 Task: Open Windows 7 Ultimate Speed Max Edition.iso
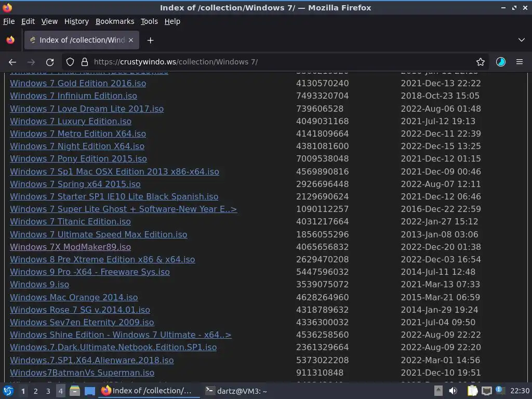coord(98,235)
